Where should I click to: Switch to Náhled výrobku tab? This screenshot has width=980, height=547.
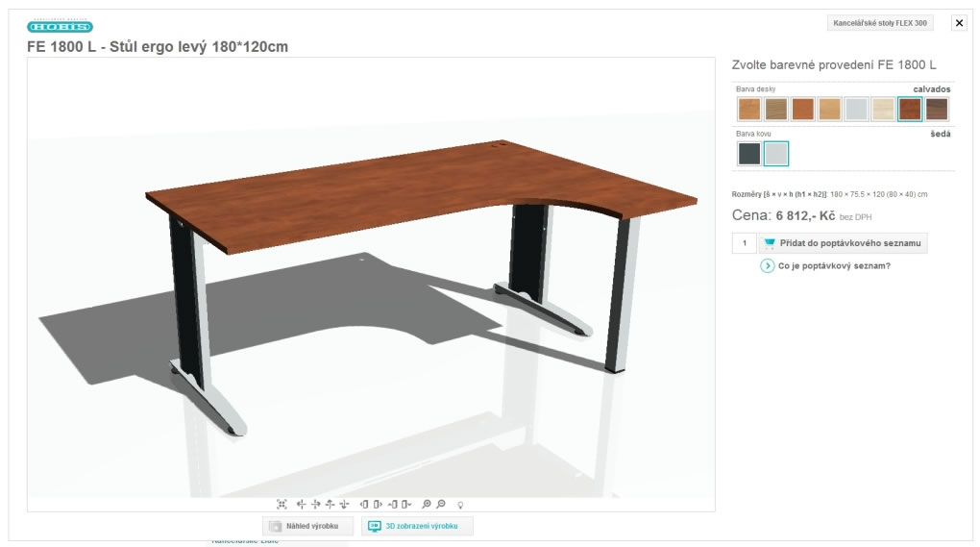[307, 526]
